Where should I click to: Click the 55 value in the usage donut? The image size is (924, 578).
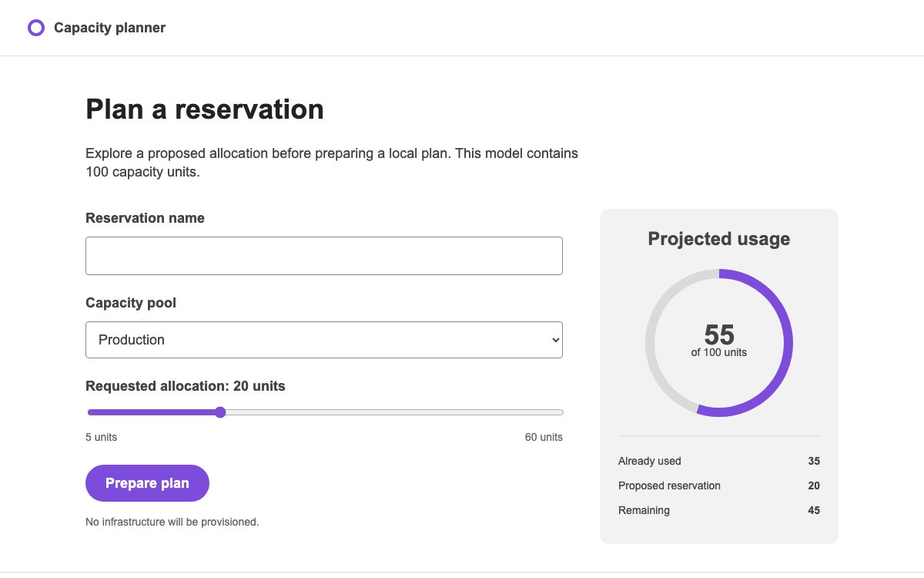[719, 335]
